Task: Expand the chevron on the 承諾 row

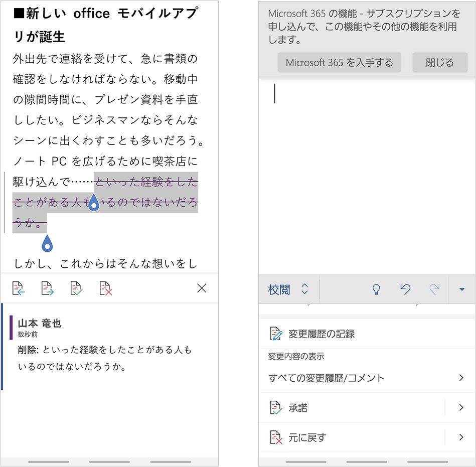Action: click(461, 407)
